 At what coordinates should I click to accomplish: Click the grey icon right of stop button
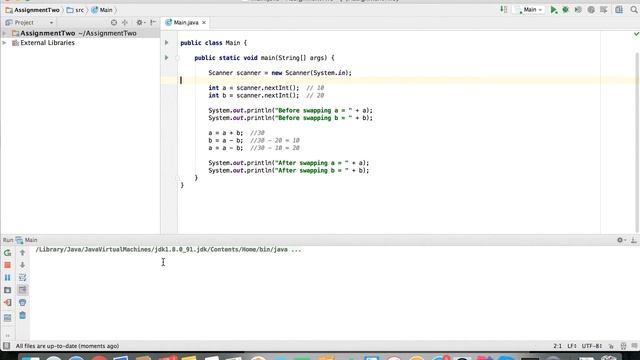coord(604,10)
